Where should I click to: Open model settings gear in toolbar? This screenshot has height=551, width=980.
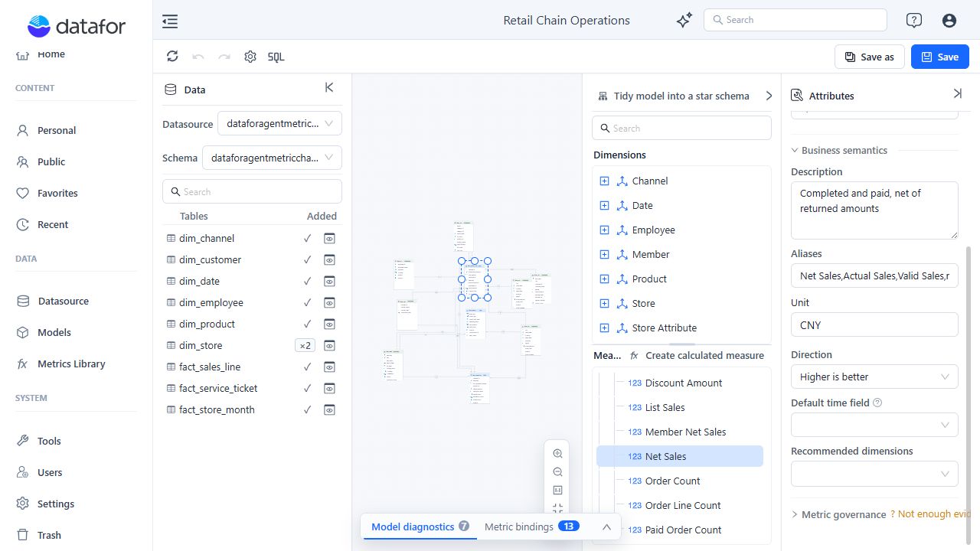250,57
